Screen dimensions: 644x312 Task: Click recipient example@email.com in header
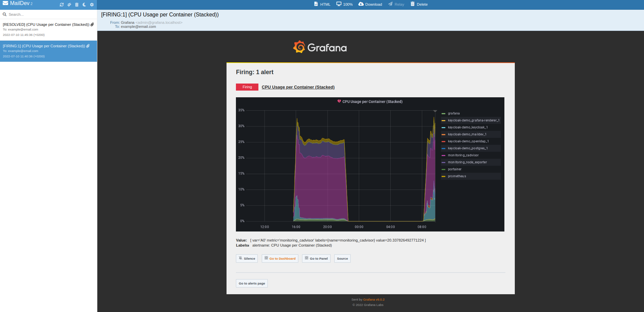138,27
